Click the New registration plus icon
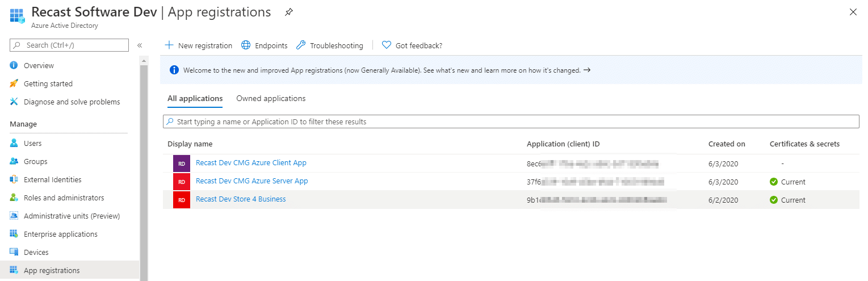868x281 pixels. [x=169, y=45]
